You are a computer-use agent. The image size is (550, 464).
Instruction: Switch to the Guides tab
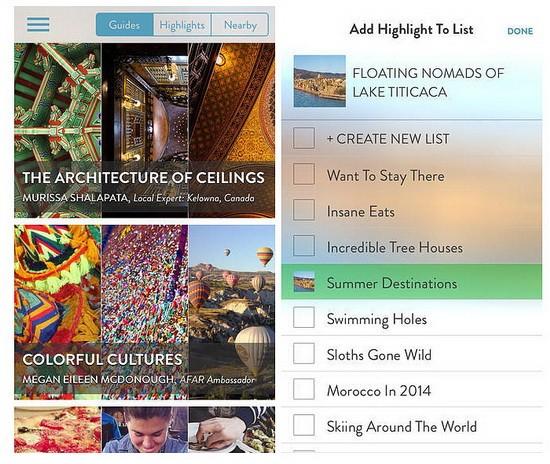(x=125, y=25)
